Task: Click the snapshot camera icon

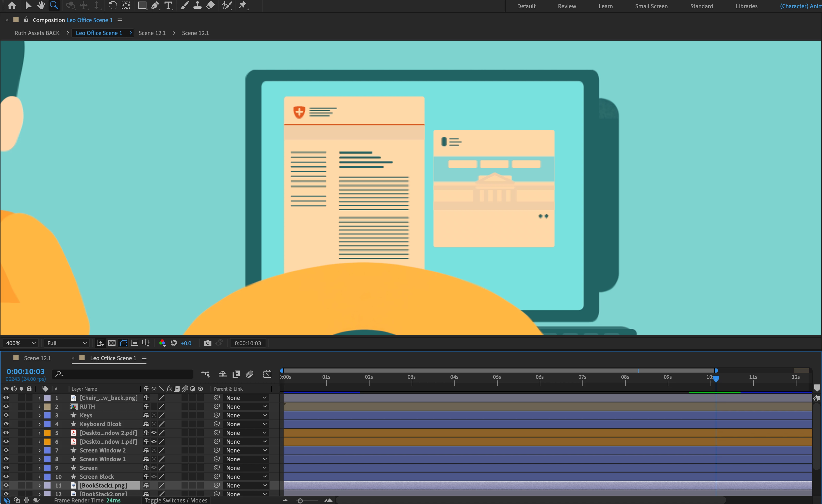Action: [208, 343]
